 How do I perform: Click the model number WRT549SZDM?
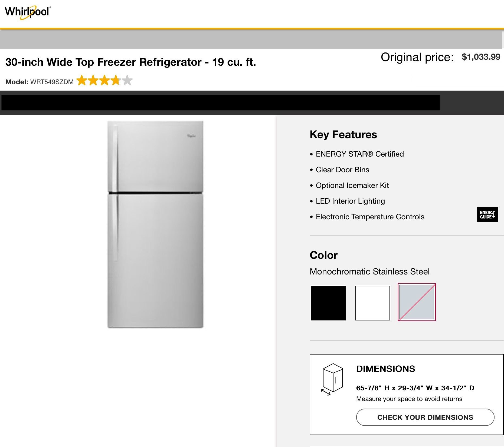[x=53, y=82]
